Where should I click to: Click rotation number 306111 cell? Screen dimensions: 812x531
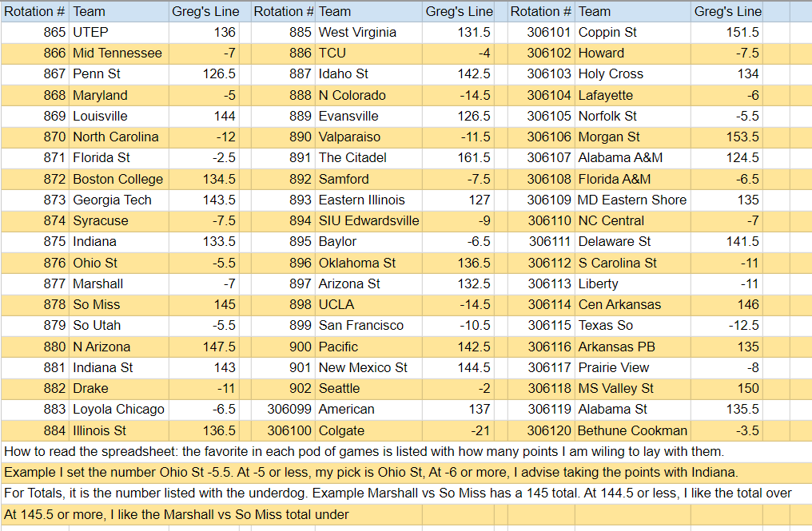(x=550, y=241)
